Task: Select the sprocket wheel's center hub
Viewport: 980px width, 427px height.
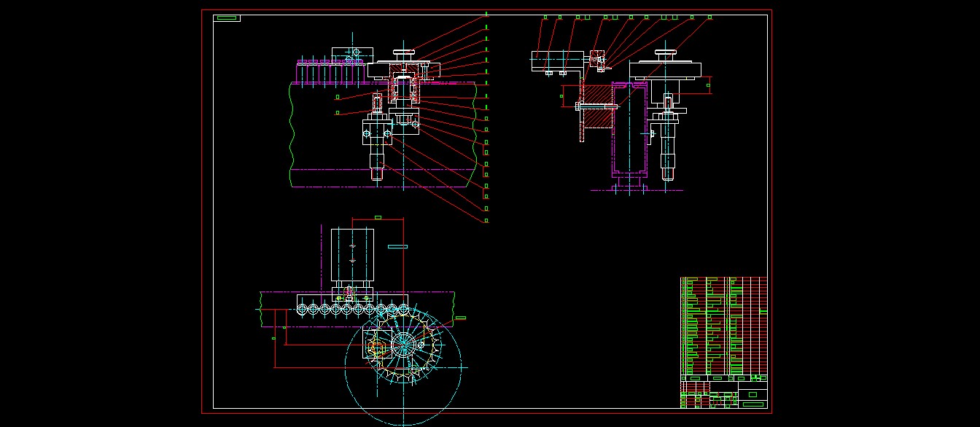Action: click(403, 343)
